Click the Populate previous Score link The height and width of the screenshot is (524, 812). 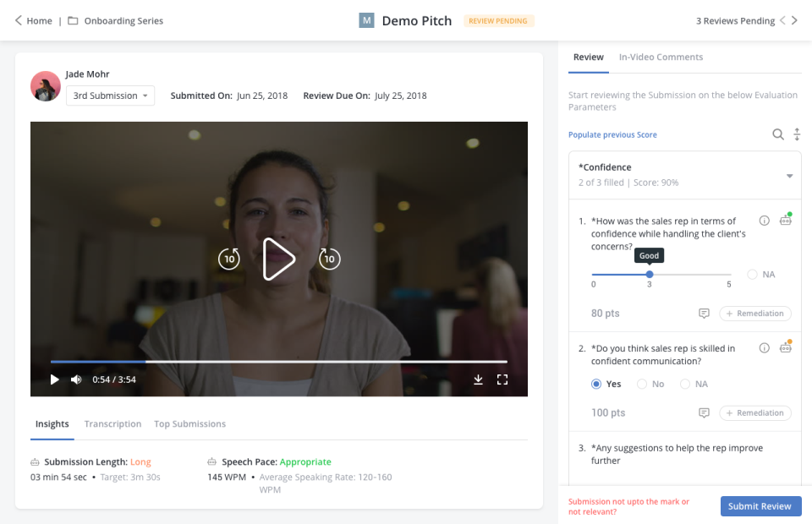coord(612,134)
